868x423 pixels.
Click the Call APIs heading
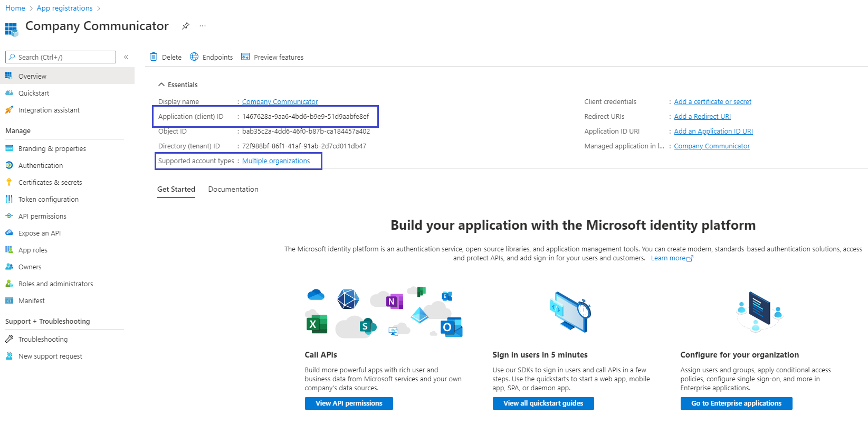coord(321,355)
